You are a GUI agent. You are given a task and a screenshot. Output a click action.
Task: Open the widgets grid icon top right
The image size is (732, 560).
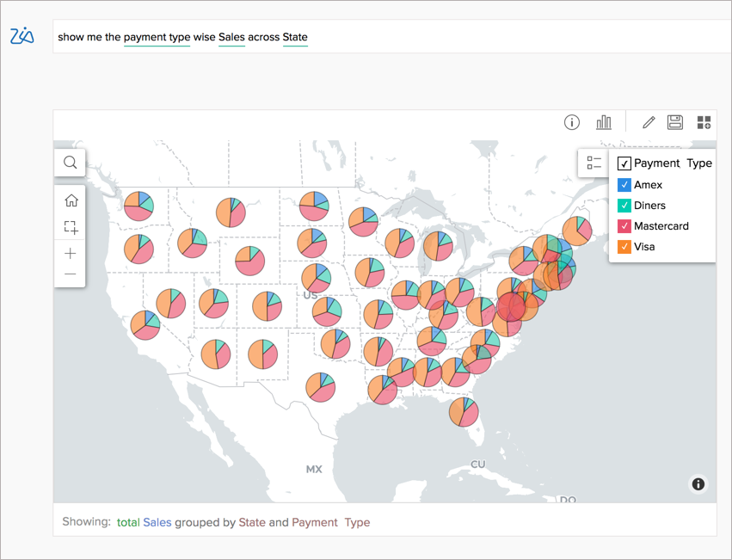coord(703,122)
